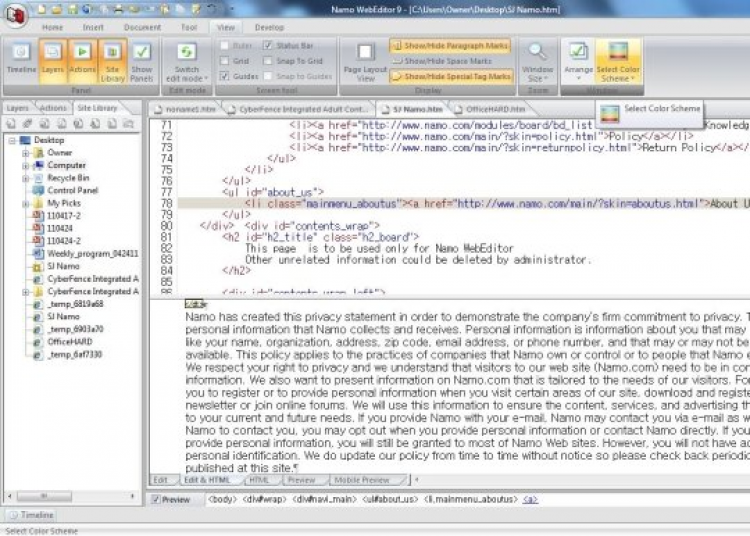Click the Select Color Scheme tooltip icon

[x=610, y=113]
